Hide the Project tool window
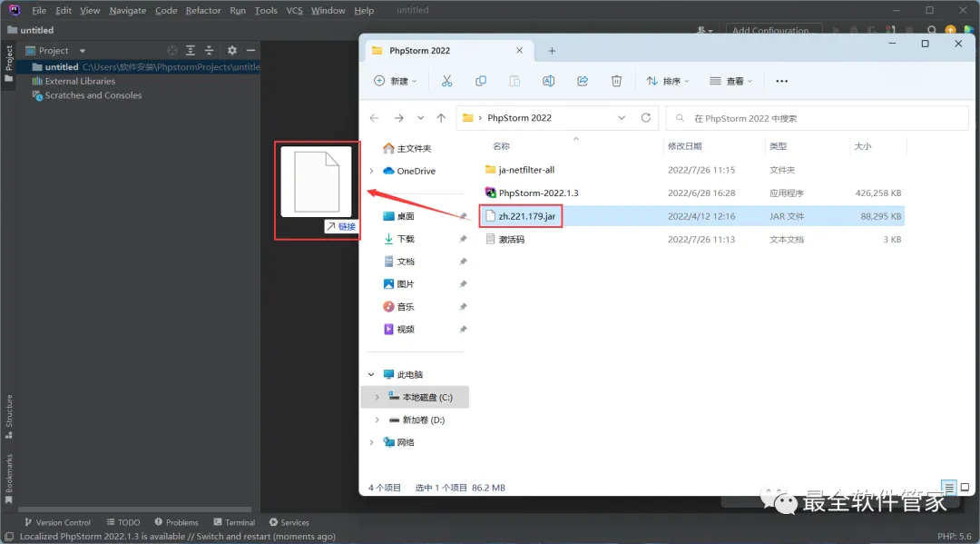This screenshot has height=544, width=980. (x=250, y=50)
